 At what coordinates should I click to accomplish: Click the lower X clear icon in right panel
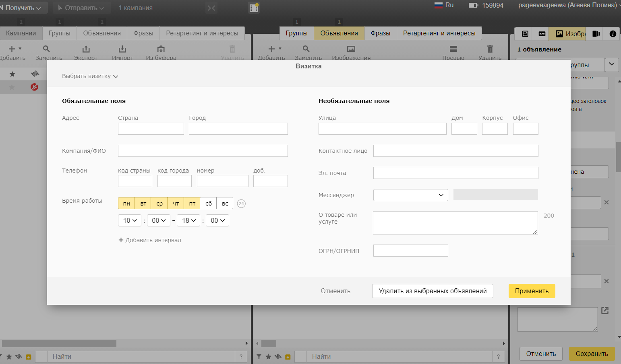tap(607, 281)
